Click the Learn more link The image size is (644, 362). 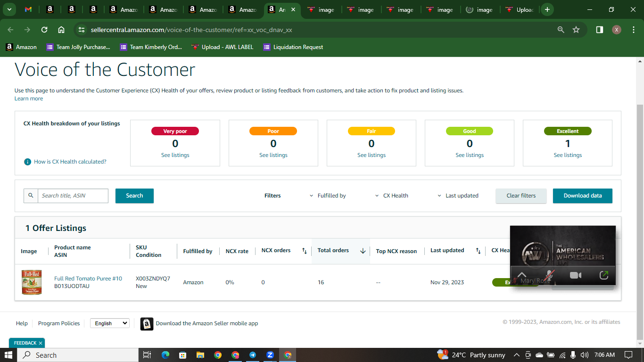29,99
